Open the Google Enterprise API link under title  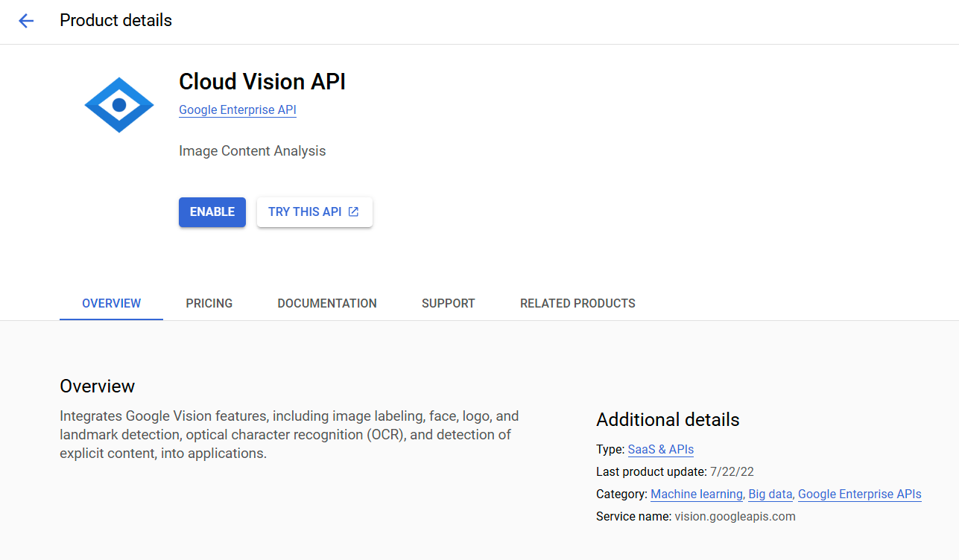coord(238,110)
